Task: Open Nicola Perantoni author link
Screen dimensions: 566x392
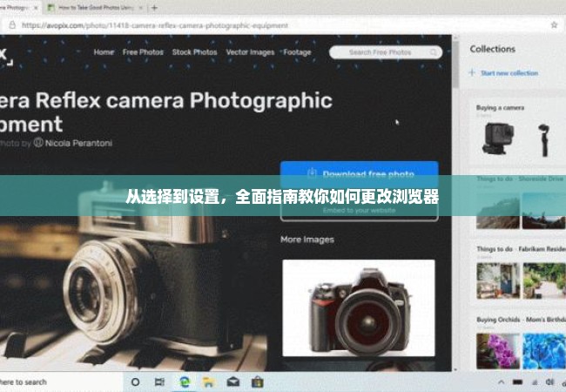Action: [x=78, y=143]
